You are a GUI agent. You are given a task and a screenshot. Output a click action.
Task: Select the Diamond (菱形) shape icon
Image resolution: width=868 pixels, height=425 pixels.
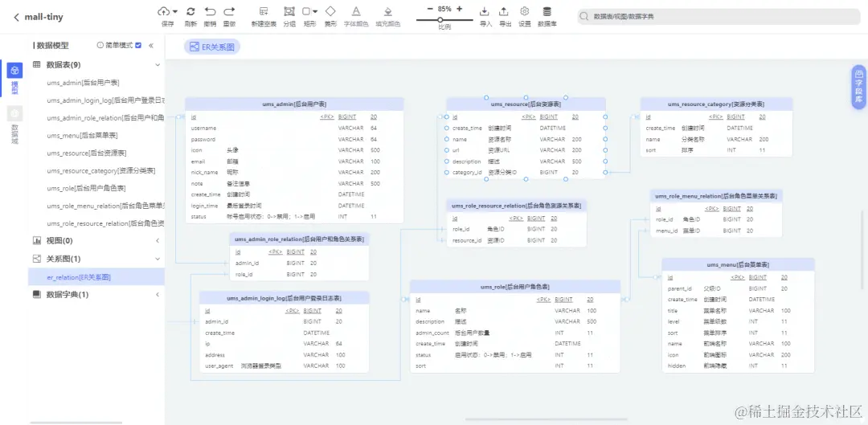[x=330, y=11]
